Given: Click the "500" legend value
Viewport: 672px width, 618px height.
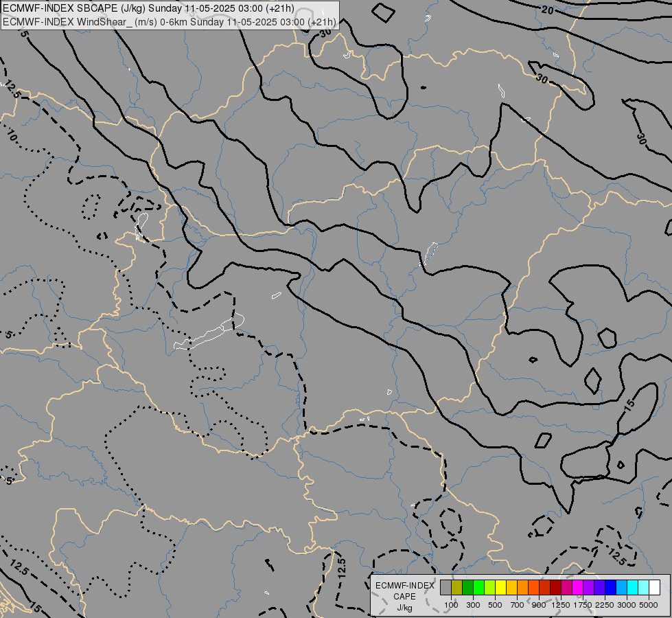Looking at the screenshot, I should 495,605.
